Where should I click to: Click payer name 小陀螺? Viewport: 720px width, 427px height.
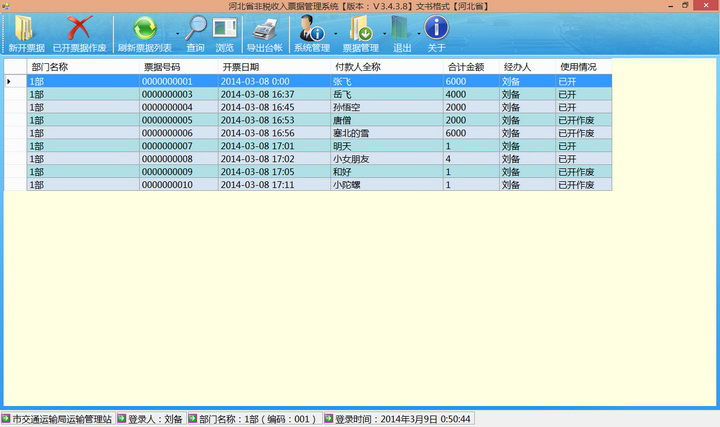347,185
